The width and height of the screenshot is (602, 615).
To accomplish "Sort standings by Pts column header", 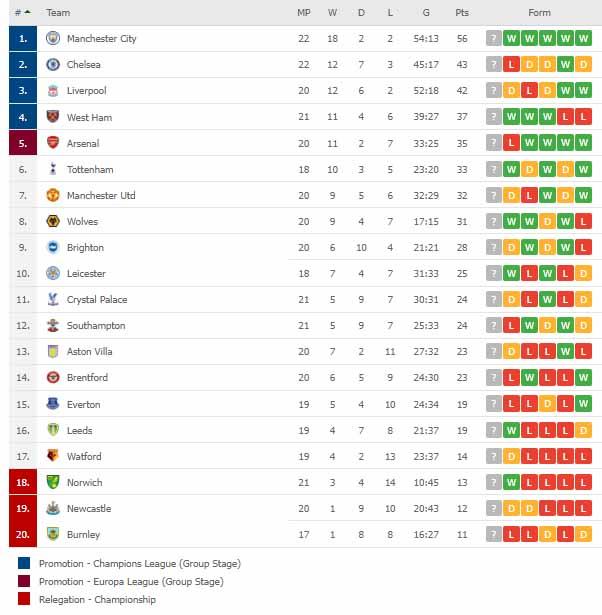I will pos(461,13).
